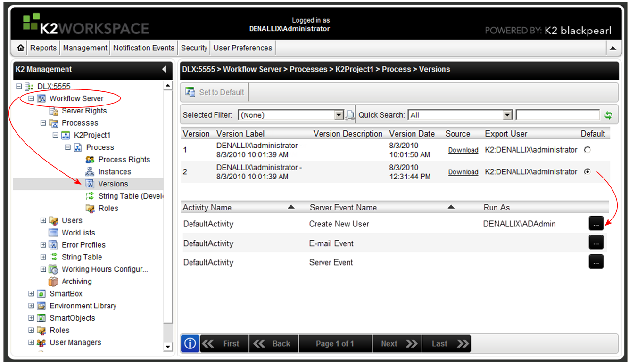Open the Notification Events menu
Viewport: 629px width, 364px height.
144,48
